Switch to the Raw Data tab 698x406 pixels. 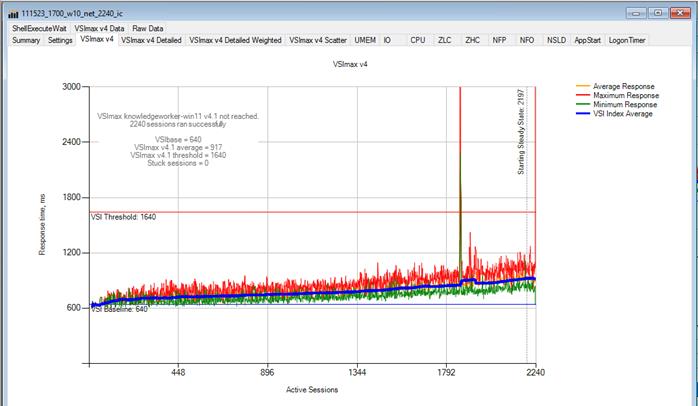(x=147, y=28)
